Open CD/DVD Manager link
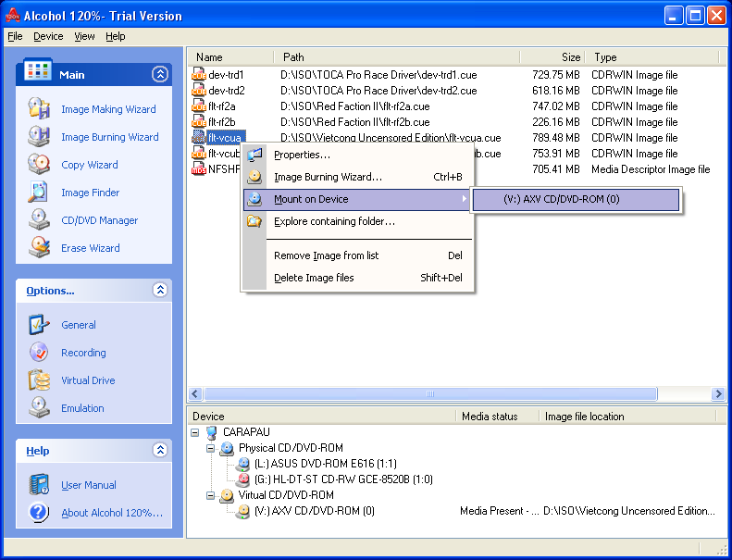Viewport: 732px width, 560px height. click(x=99, y=220)
